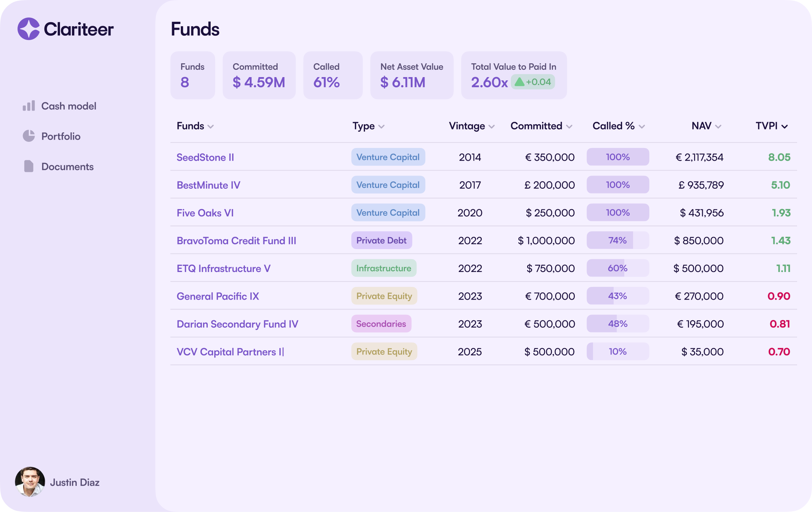
Task: Click the Documents file icon
Action: point(29,166)
